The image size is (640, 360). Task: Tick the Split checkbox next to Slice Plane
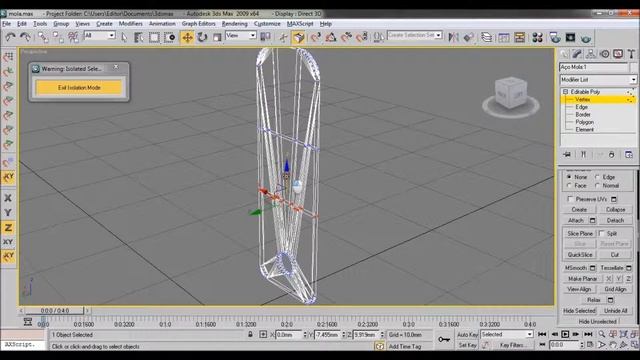click(x=601, y=233)
